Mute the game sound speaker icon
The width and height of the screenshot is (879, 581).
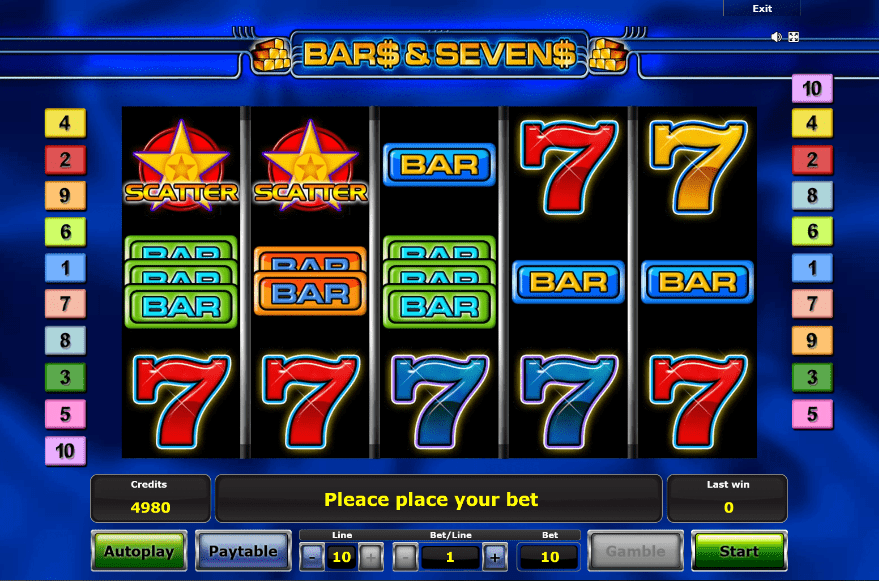776,37
